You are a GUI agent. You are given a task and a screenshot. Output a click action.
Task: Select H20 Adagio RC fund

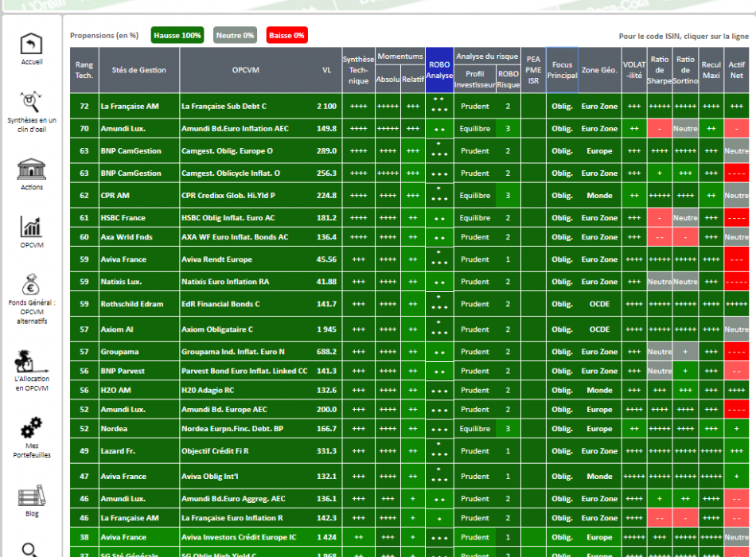[x=208, y=390]
